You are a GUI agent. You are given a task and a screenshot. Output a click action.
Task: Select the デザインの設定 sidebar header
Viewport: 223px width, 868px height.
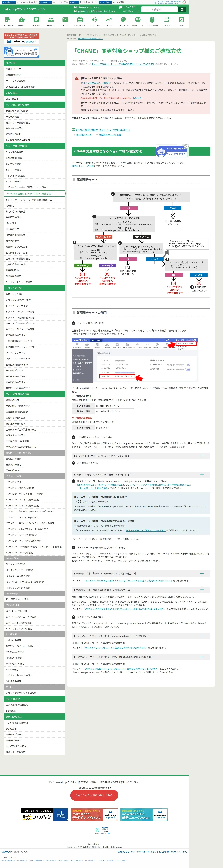[x=34, y=288]
